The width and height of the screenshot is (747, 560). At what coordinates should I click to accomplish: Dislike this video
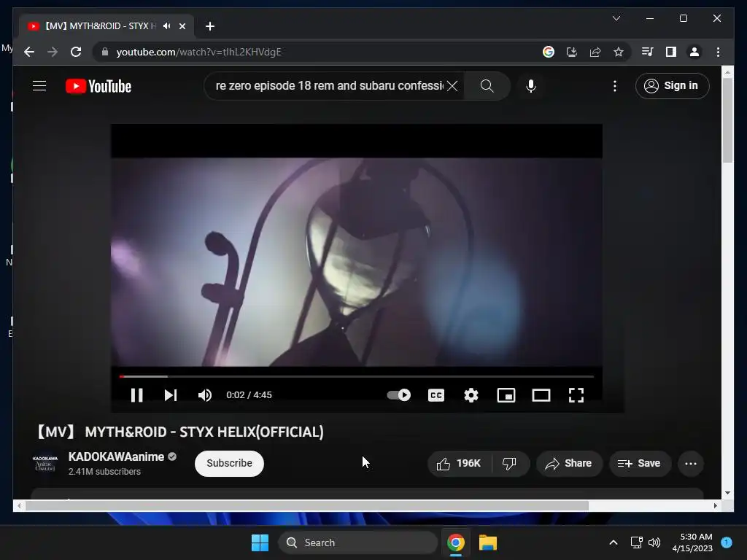pos(510,463)
